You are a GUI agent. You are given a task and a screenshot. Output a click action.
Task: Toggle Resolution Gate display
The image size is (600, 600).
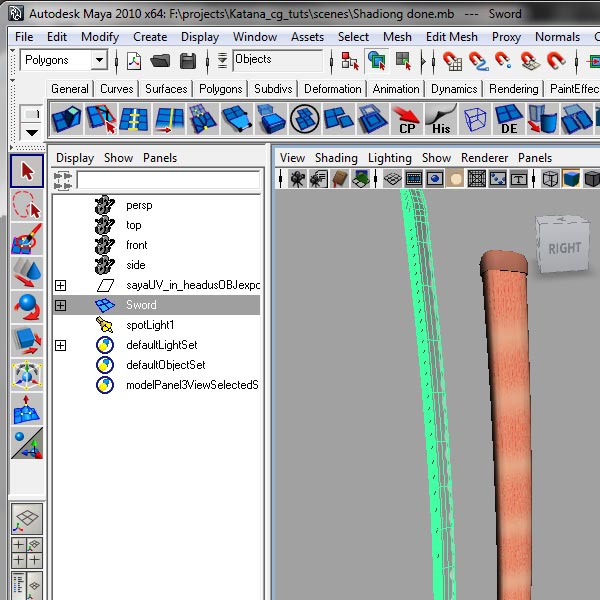(x=435, y=179)
